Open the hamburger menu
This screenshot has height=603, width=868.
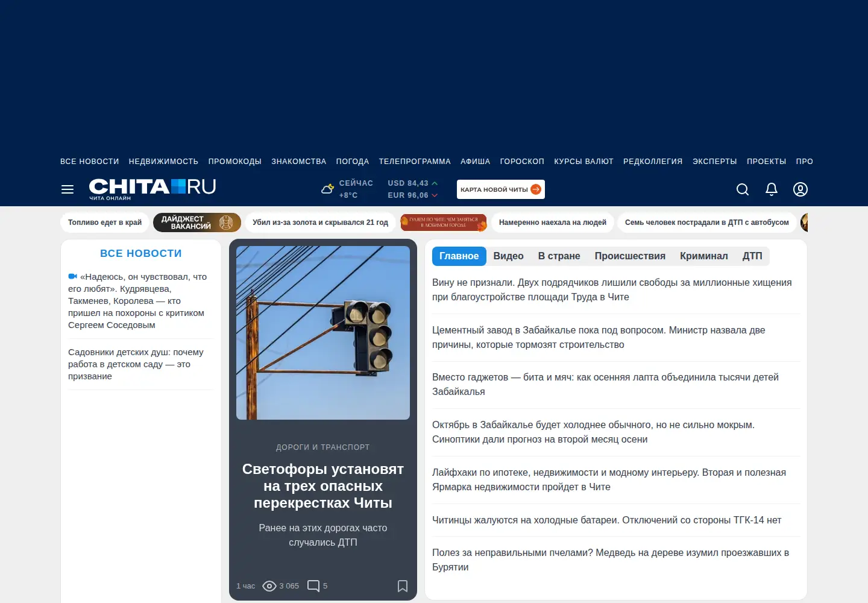coord(68,189)
